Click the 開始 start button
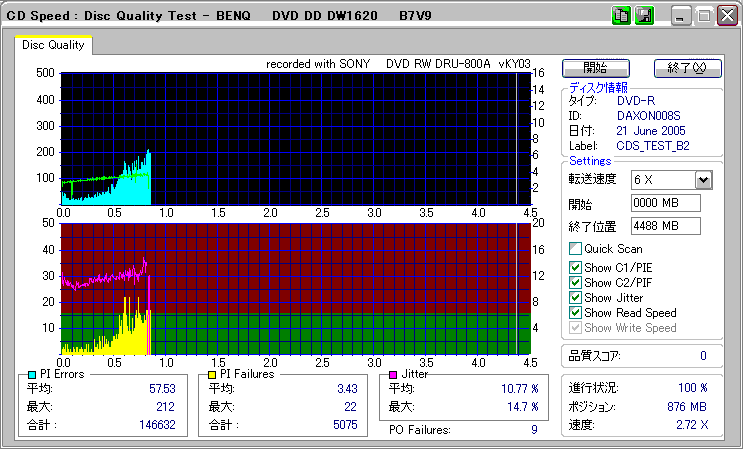The image size is (743, 449). 596,68
